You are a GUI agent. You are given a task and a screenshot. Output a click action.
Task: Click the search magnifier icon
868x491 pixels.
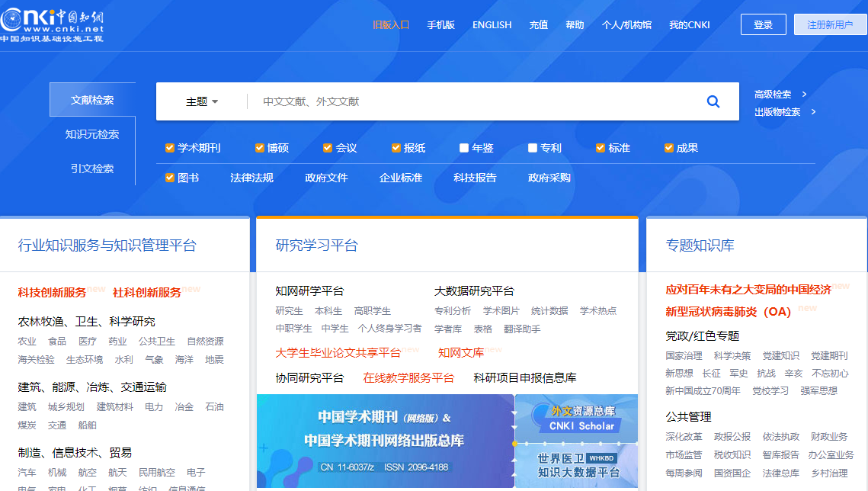point(712,101)
